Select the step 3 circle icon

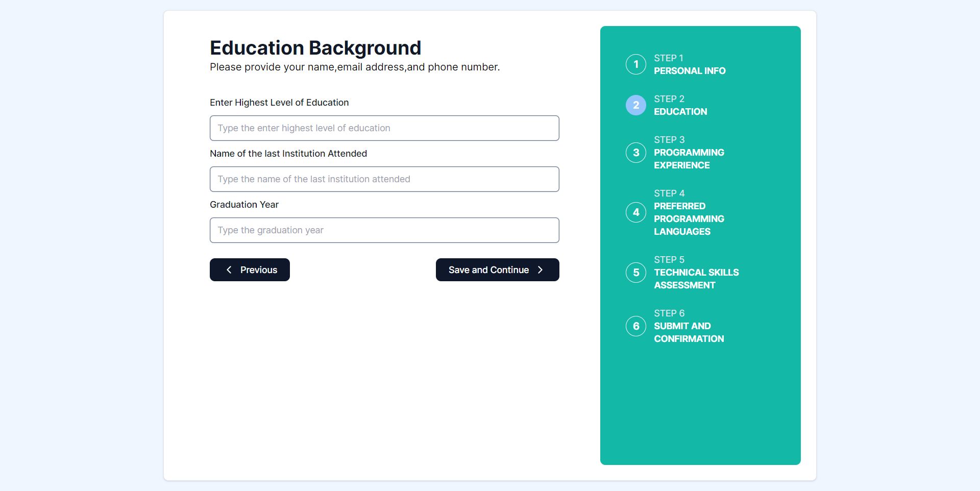click(x=636, y=153)
